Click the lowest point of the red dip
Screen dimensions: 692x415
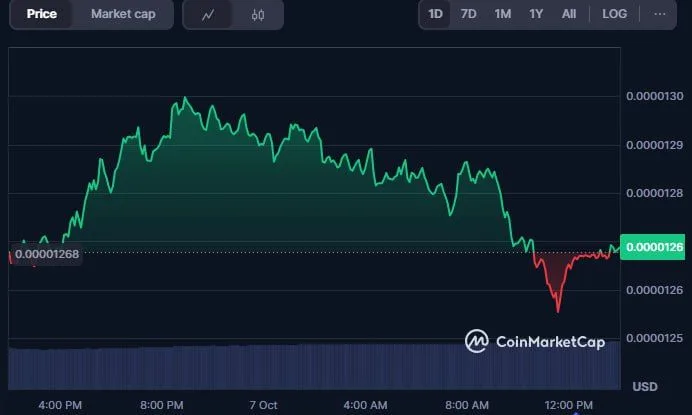pos(558,311)
